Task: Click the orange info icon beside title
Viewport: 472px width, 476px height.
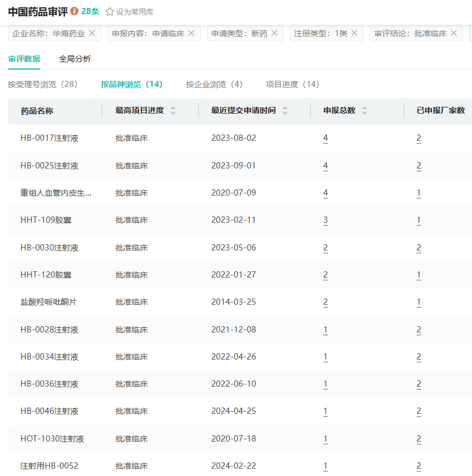Action: coord(75,11)
